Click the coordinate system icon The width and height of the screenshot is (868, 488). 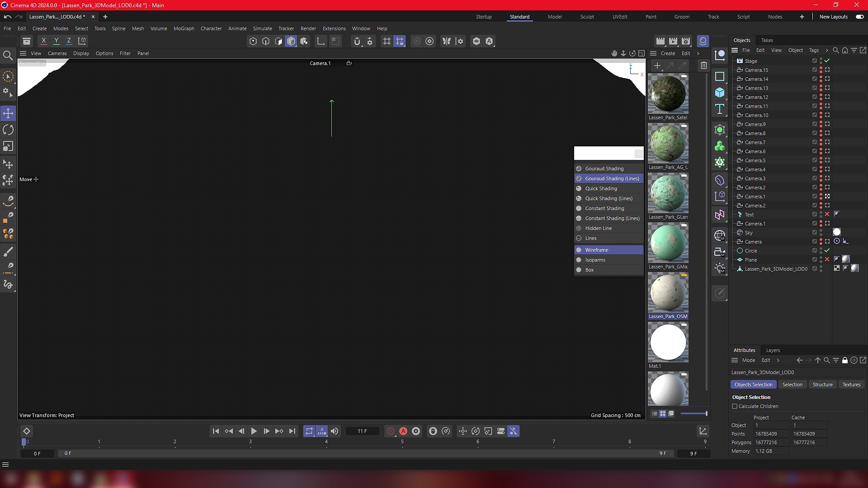point(82,41)
